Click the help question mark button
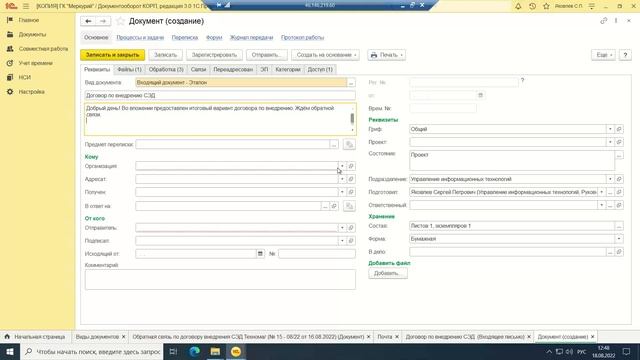Viewport: 640px width, 360px height. pos(625,55)
